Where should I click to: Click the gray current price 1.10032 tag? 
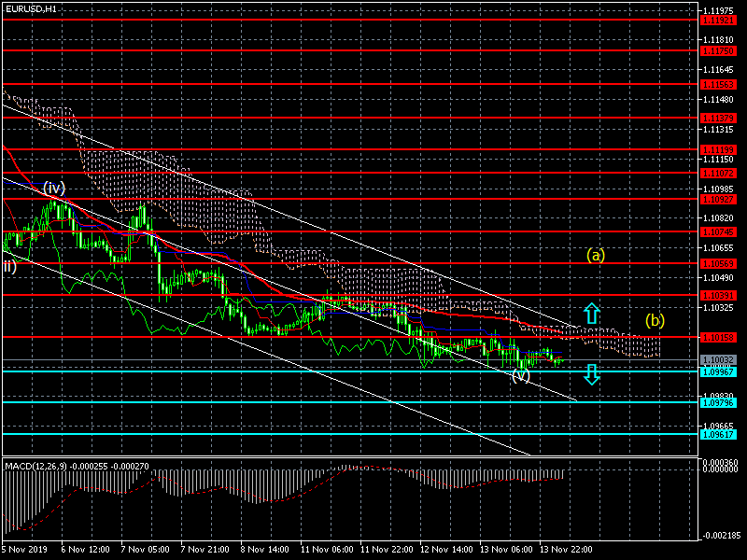718,360
